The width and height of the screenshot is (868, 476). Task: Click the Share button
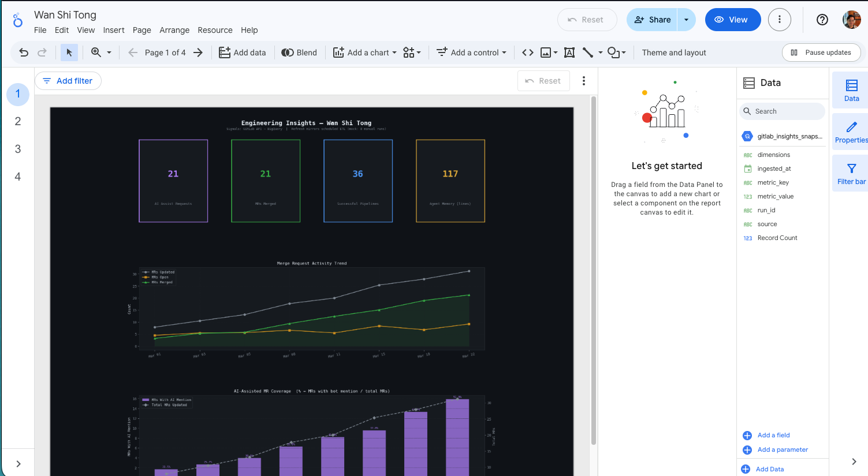click(653, 20)
